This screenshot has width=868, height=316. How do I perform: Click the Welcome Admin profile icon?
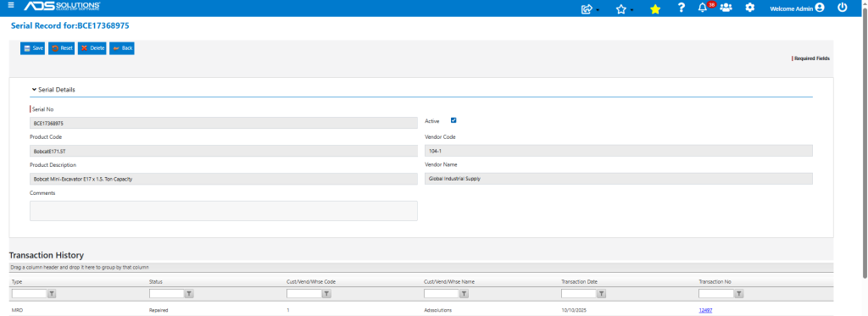click(820, 8)
